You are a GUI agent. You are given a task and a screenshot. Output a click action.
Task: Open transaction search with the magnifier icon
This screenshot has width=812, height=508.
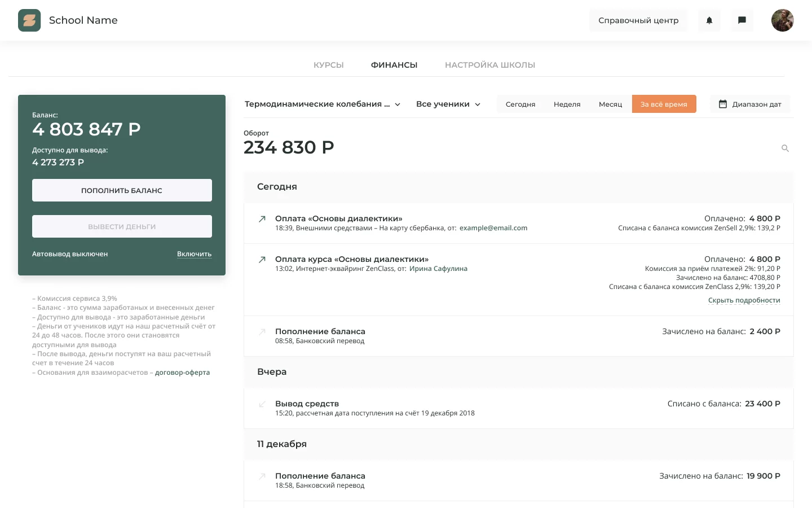click(x=785, y=148)
